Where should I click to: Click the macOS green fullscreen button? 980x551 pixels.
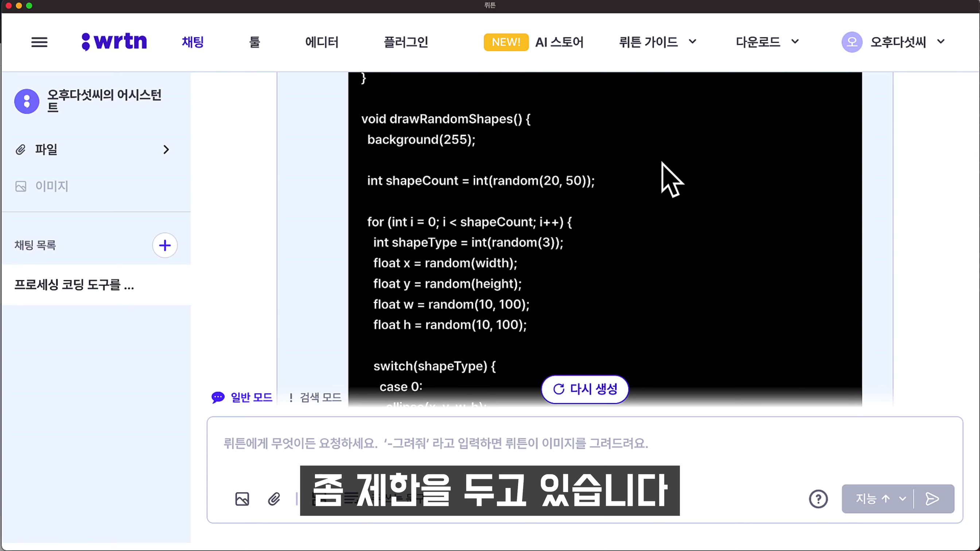(x=29, y=6)
